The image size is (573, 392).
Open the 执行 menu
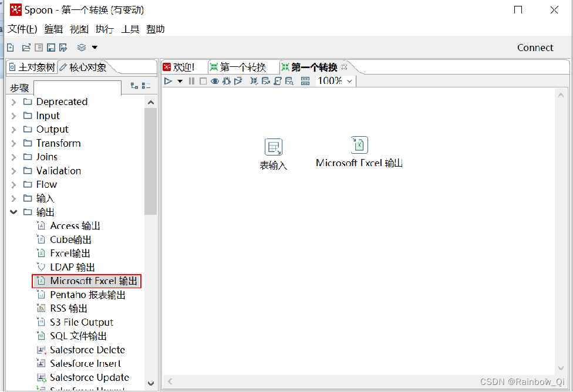pos(105,29)
